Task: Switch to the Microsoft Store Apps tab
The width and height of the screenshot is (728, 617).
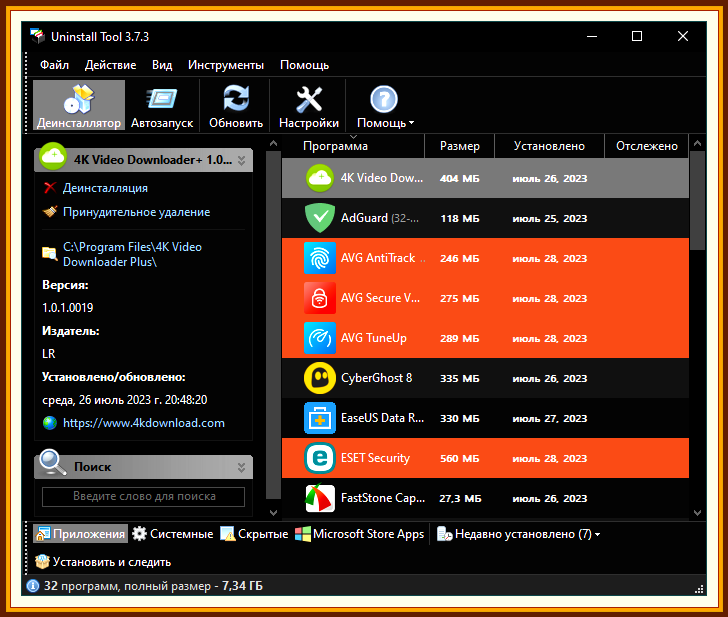Action: pos(359,534)
